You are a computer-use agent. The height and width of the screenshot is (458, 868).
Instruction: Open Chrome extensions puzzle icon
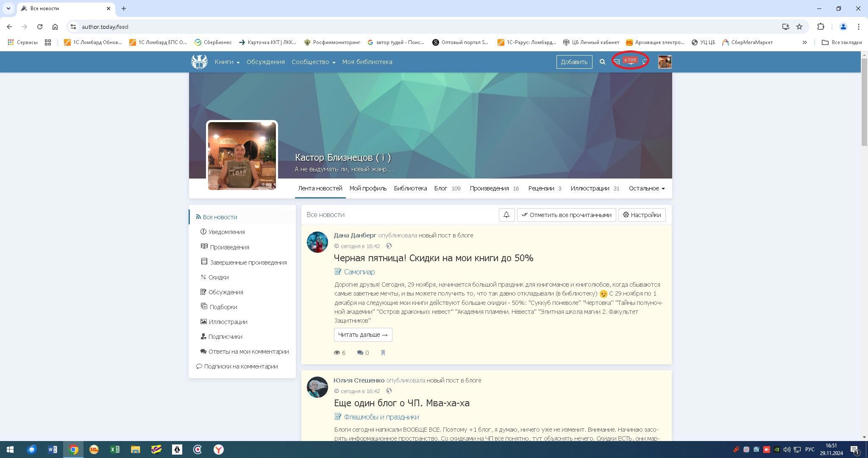821,27
